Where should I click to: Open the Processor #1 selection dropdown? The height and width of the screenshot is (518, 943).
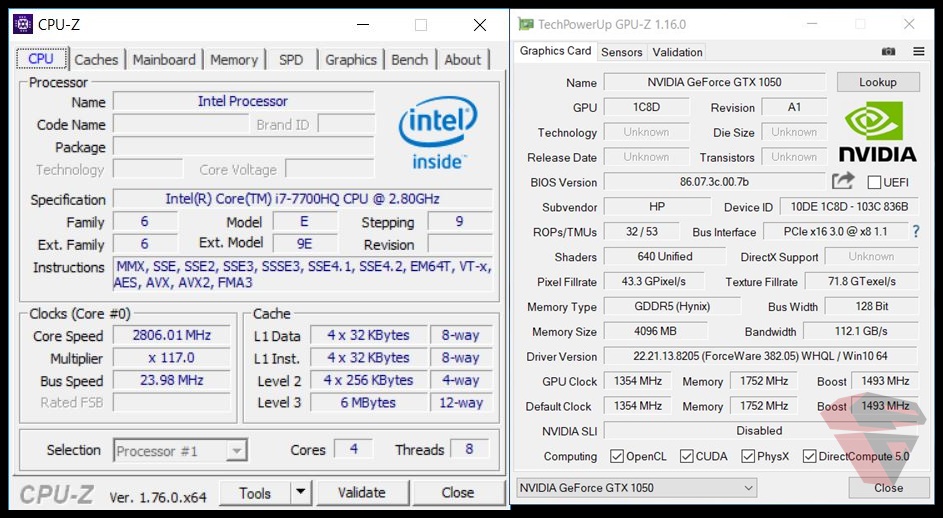[180, 451]
